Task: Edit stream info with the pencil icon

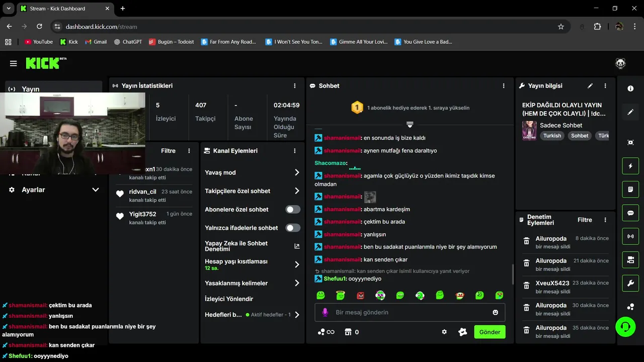Action: pyautogui.click(x=590, y=86)
